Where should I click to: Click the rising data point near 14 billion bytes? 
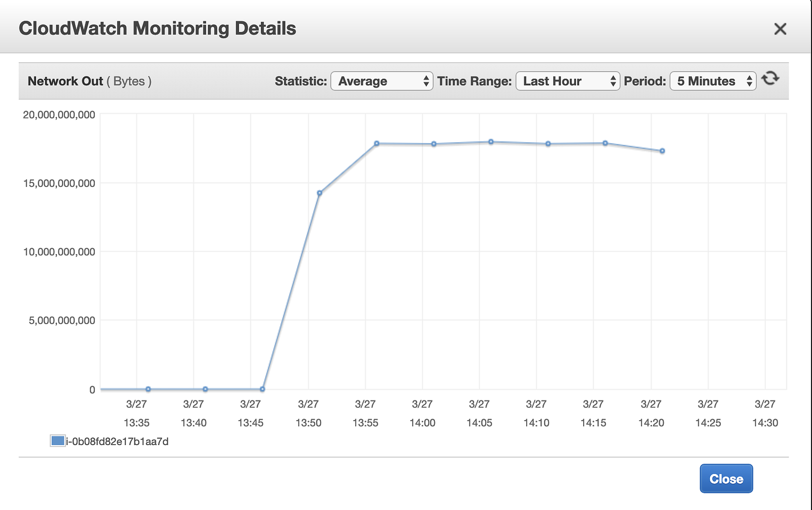(319, 193)
